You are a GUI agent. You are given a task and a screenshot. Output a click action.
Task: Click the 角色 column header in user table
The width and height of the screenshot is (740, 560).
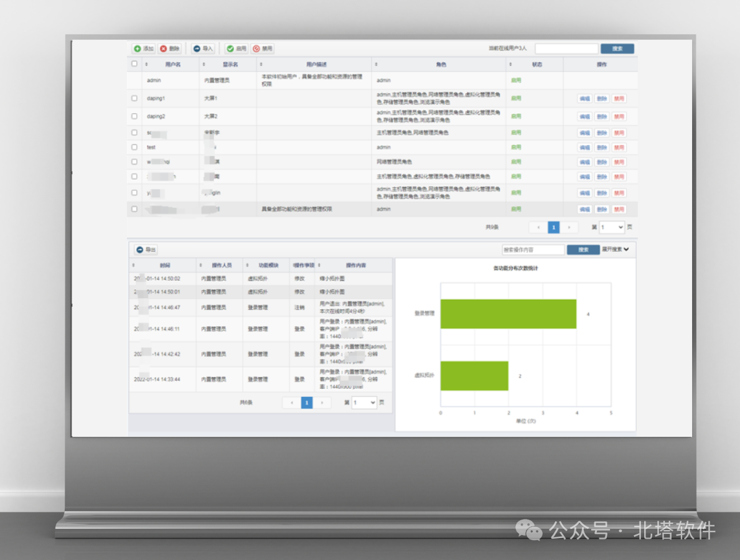[441, 64]
